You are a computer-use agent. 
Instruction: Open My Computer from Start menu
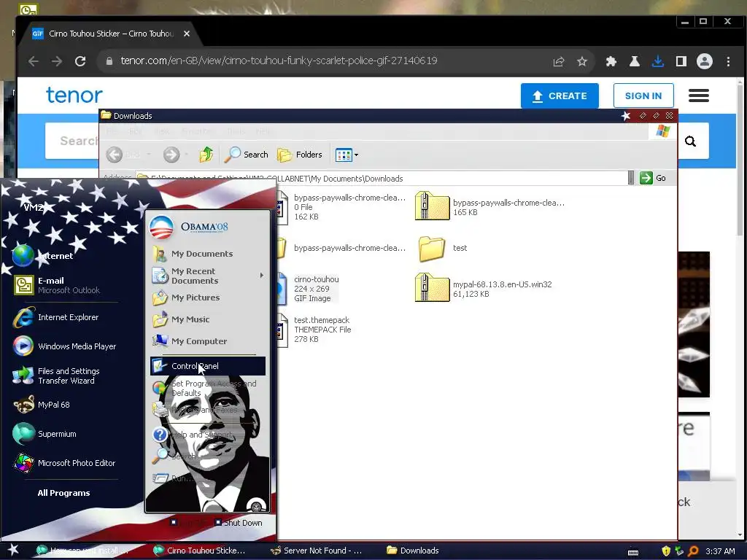190,341
